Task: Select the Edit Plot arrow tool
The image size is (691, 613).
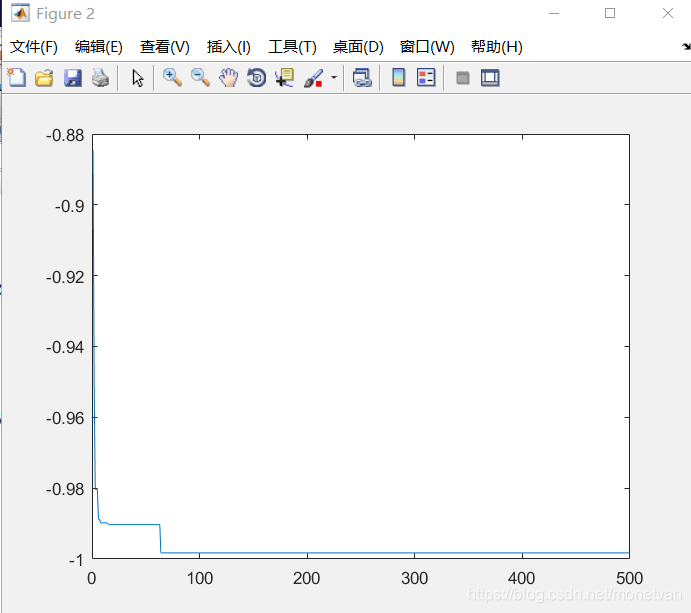Action: coord(137,78)
